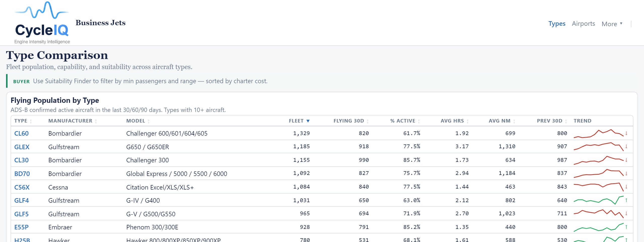Select the 'Challenger 600/601/604/605' model cell

pos(167,133)
